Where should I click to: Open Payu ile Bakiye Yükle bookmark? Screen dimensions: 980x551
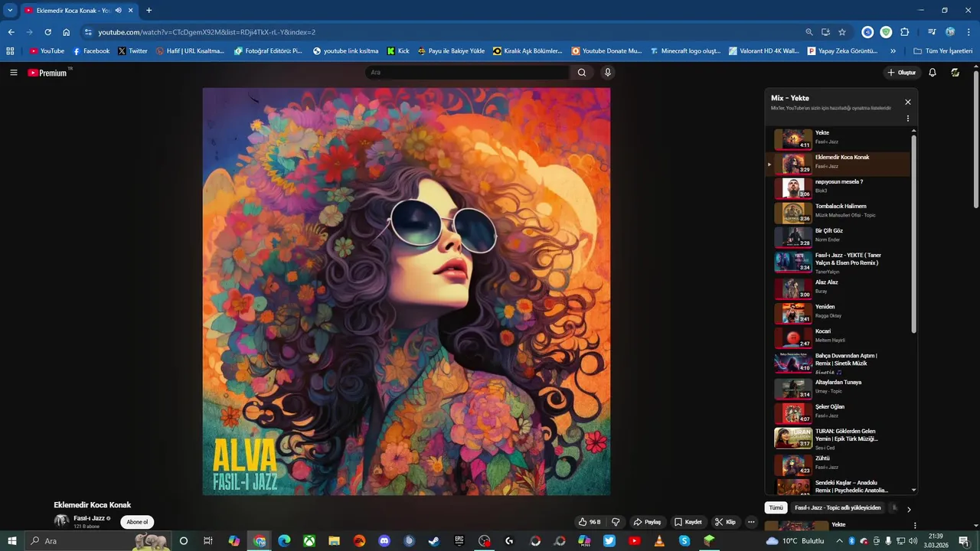click(x=451, y=51)
